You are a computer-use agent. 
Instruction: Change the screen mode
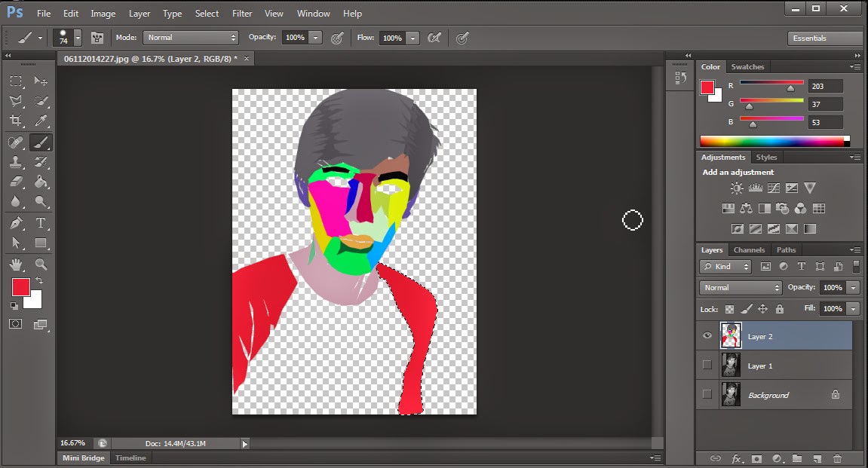[x=41, y=324]
